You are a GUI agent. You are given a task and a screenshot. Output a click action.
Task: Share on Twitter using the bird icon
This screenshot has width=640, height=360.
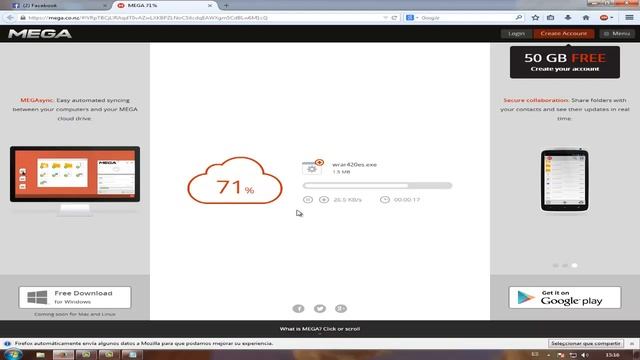[320, 309]
